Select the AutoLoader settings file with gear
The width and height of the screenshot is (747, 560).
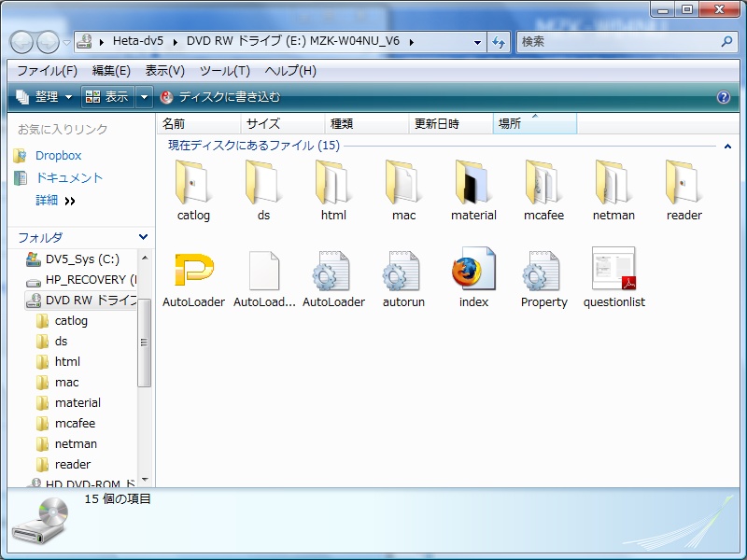[x=332, y=271]
